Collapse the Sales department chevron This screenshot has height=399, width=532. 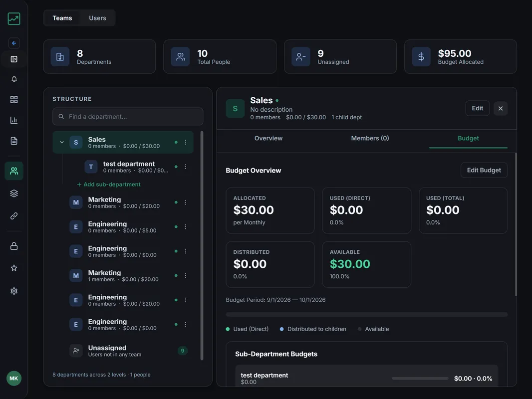pos(62,142)
